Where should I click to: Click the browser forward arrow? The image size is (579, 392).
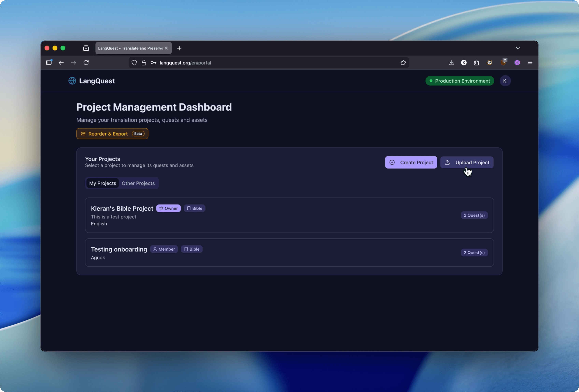click(x=74, y=63)
